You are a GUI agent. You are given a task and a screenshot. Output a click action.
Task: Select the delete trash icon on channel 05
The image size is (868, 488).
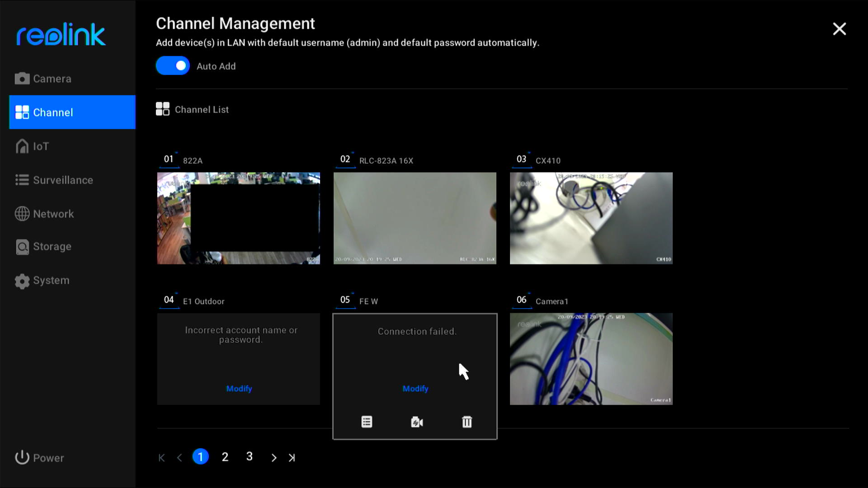coord(466,422)
